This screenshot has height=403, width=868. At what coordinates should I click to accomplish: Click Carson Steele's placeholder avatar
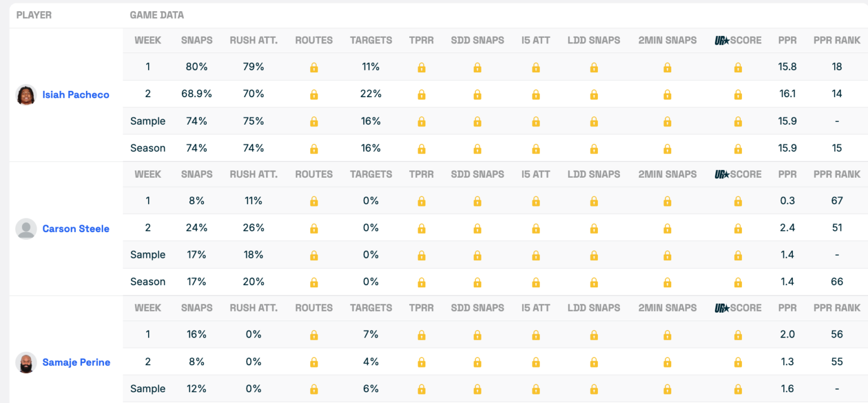click(x=26, y=229)
